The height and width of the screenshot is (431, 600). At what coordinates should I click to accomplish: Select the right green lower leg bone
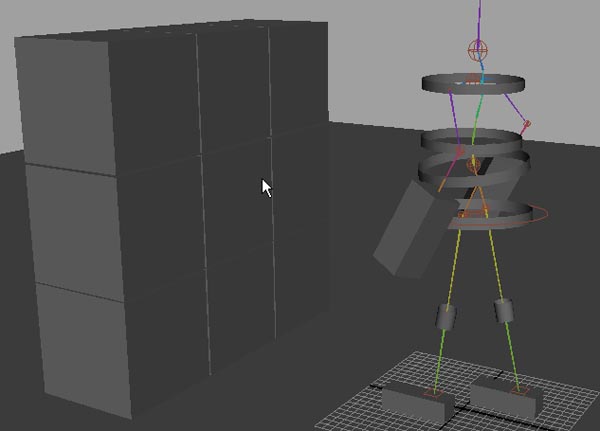[x=513, y=354]
